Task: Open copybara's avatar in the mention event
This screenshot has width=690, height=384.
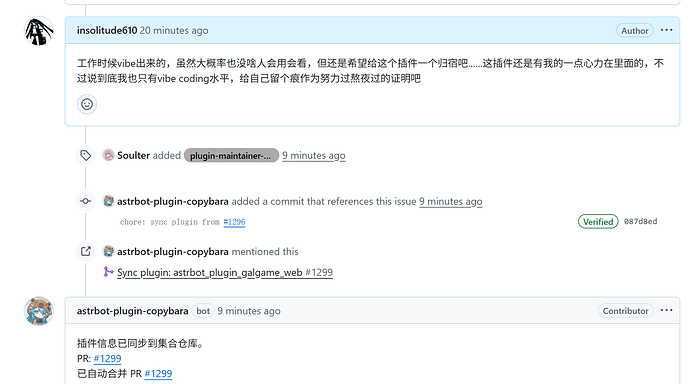Action: (x=108, y=252)
